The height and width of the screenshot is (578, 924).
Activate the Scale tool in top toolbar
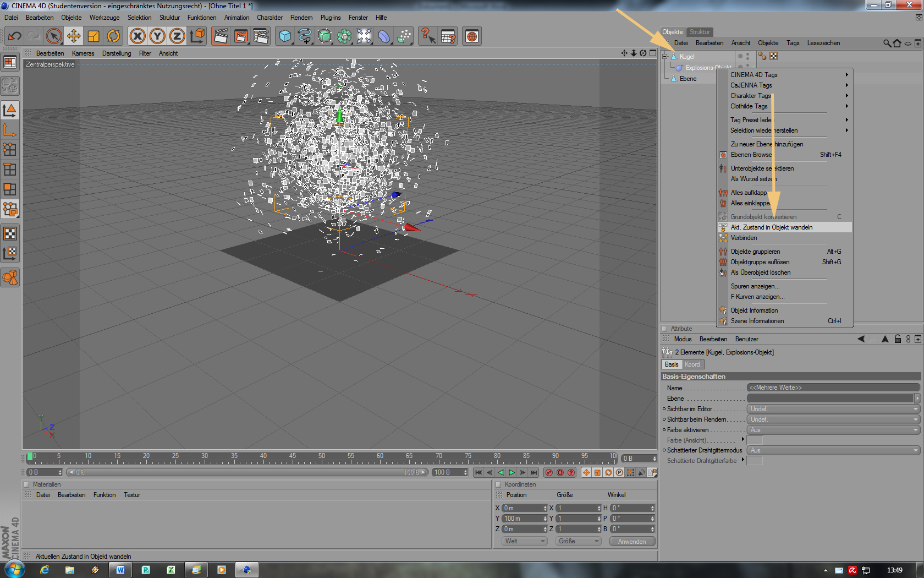point(94,36)
